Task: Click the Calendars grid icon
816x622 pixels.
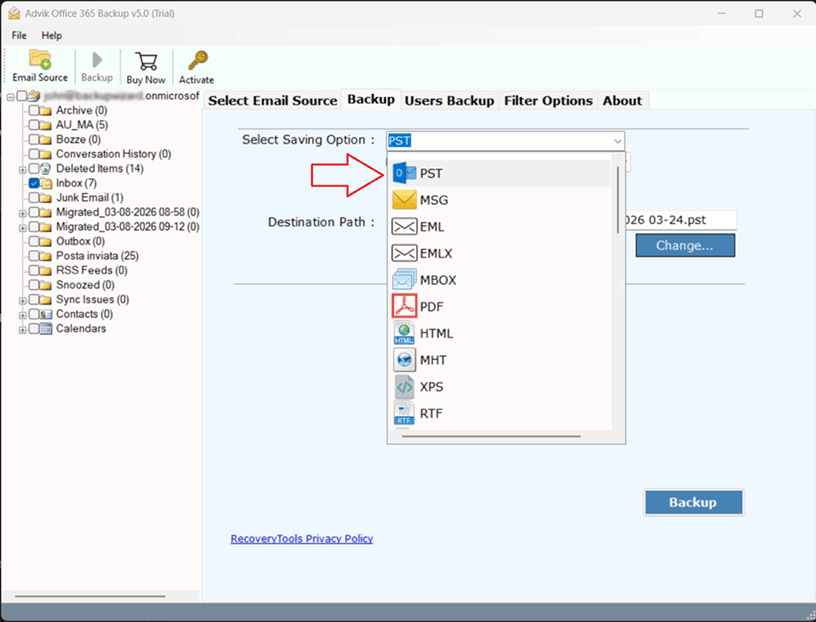Action: [46, 328]
